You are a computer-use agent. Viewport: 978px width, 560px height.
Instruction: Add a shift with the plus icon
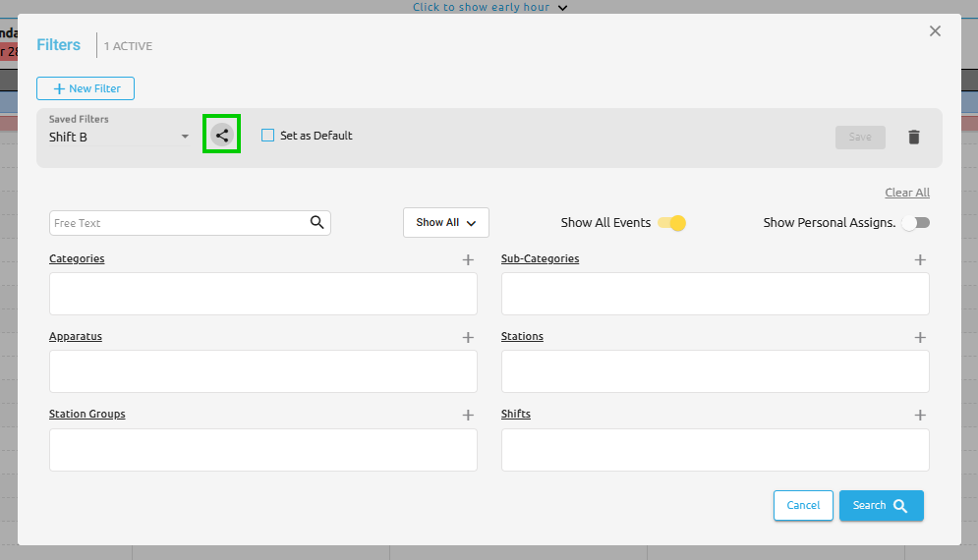coord(920,416)
